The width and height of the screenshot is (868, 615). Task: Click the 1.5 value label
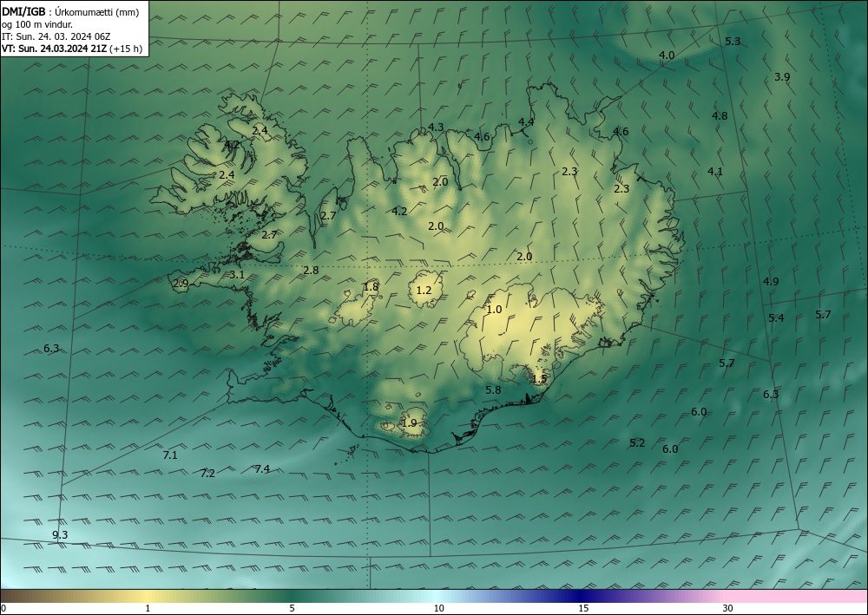[x=539, y=379]
